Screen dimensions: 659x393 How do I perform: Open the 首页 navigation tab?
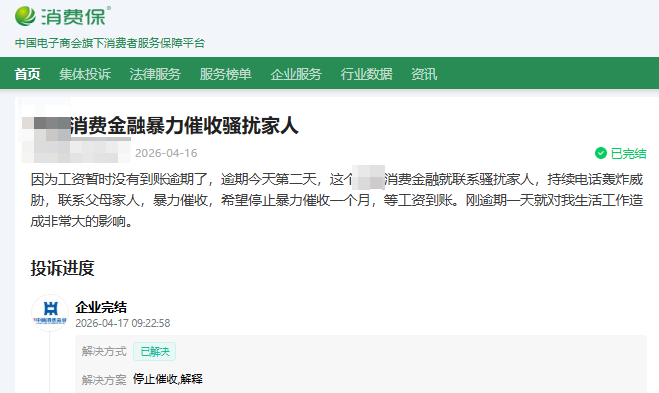coord(27,74)
